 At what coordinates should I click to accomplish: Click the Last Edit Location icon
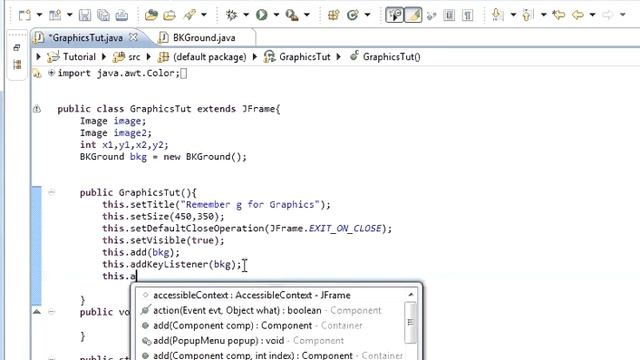pyautogui.click(x=558, y=15)
